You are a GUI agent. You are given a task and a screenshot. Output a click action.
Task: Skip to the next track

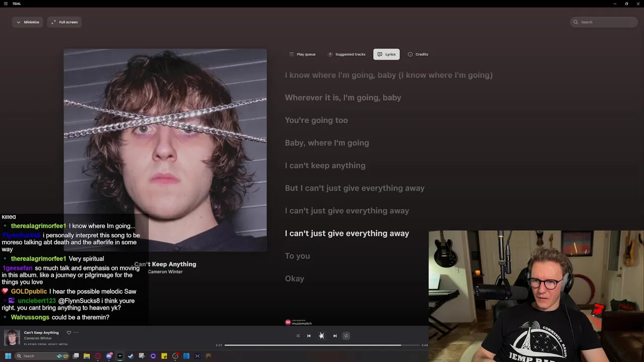[335, 336]
